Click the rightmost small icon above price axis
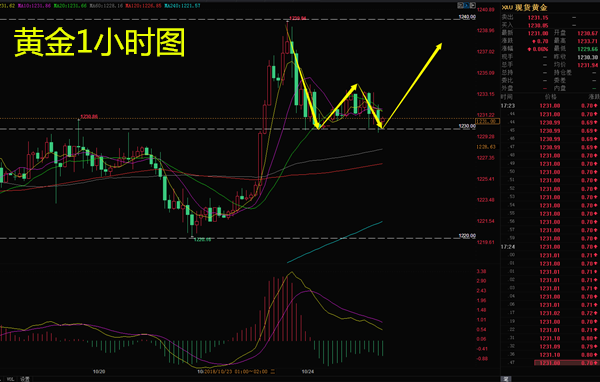 click(x=473, y=5)
